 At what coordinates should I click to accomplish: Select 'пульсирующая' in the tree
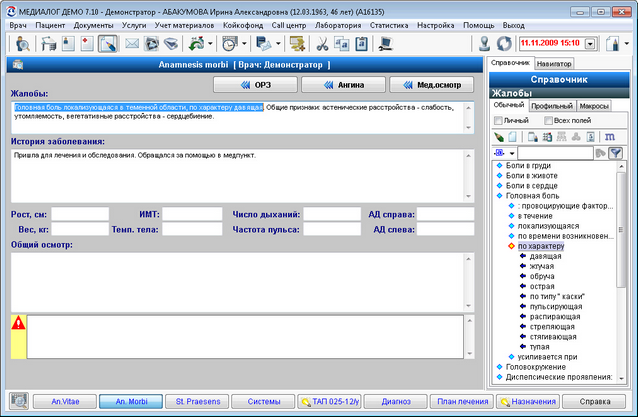(x=556, y=306)
